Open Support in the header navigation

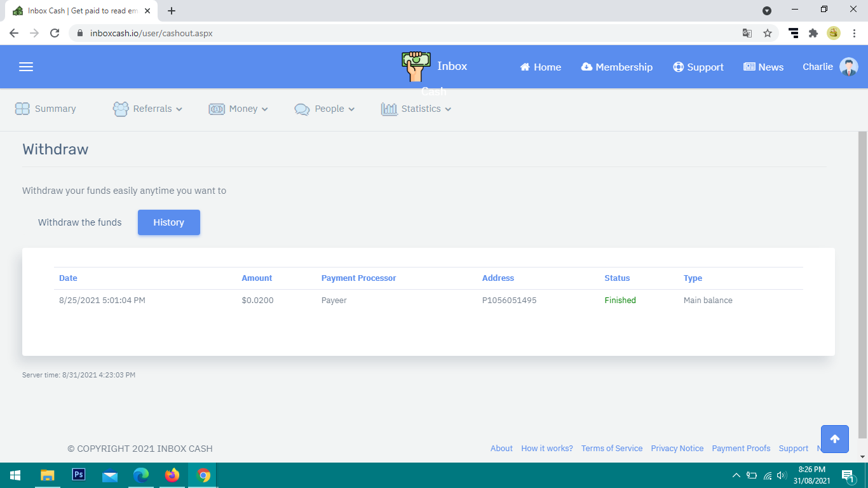point(698,67)
